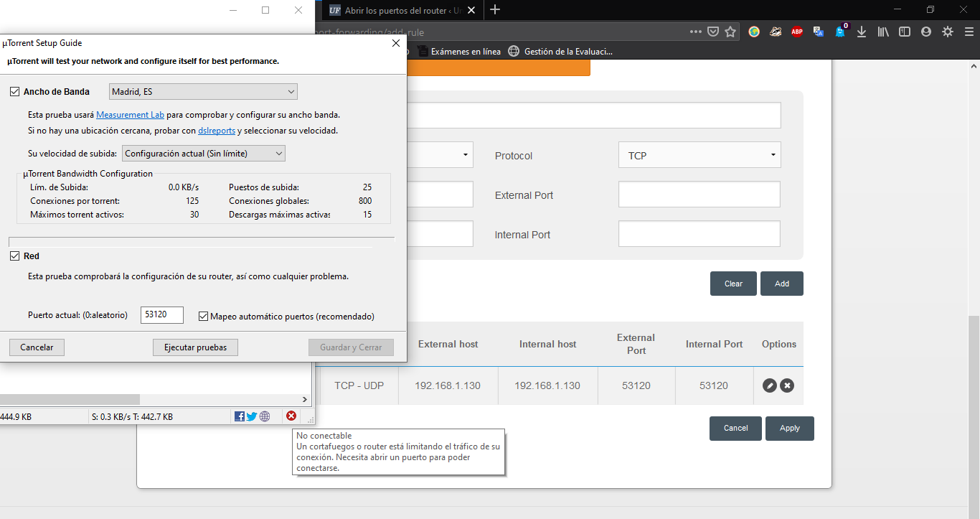The image size is (980, 519).
Task: Delete the 53120 port forwarding rule
Action: 787,385
